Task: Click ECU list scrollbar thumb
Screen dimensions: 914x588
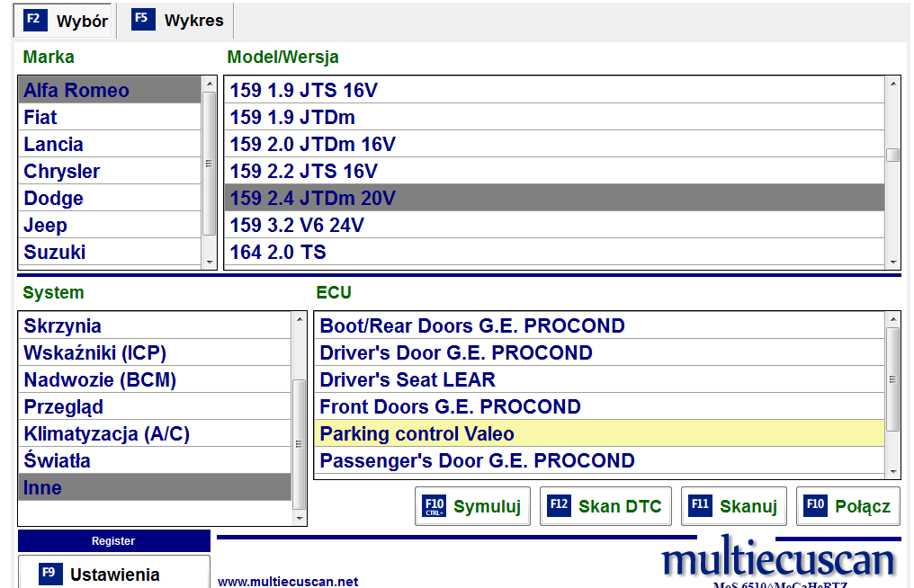Action: pyautogui.click(x=893, y=379)
